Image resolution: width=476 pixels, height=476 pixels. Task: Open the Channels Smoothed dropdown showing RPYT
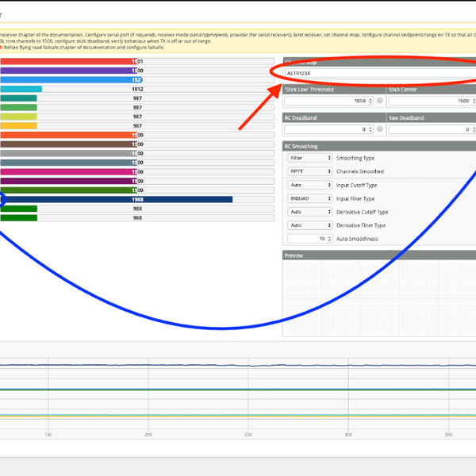pos(310,171)
